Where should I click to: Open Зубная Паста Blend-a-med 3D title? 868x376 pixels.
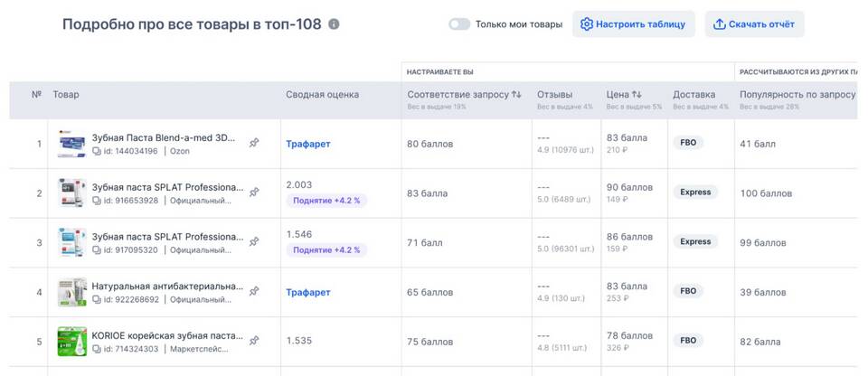coord(164,138)
